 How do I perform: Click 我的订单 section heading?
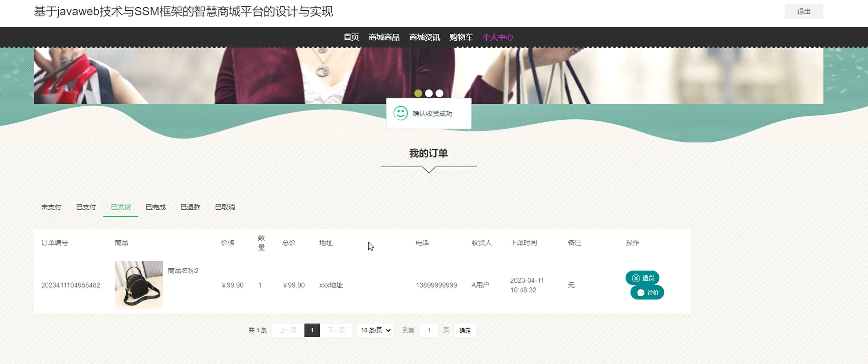pyautogui.click(x=428, y=153)
